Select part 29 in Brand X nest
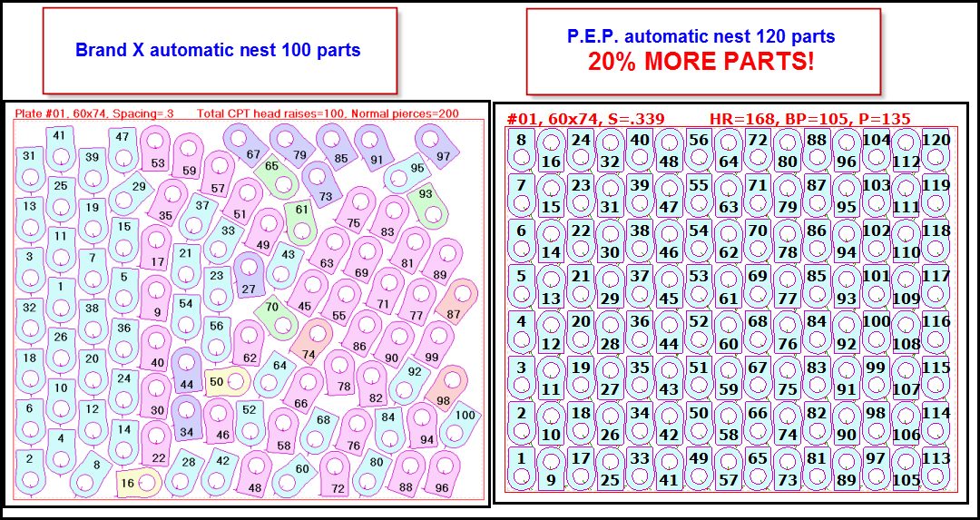Viewport: 980px width, 520px height. tap(132, 193)
